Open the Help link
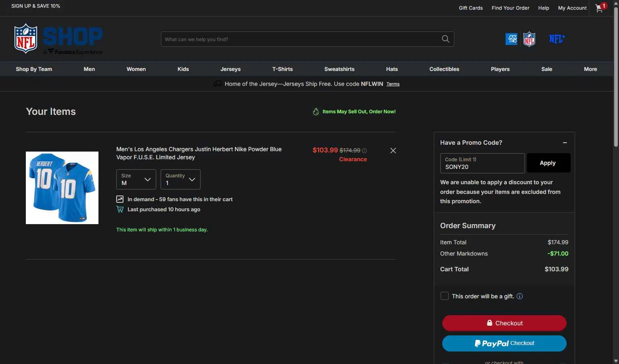The height and width of the screenshot is (364, 619). coord(544,8)
